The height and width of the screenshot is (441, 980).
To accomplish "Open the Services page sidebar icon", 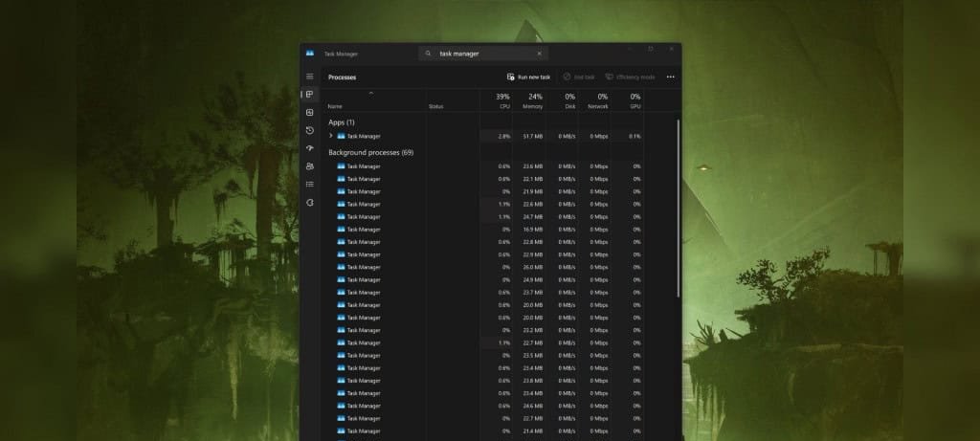I will point(309,203).
